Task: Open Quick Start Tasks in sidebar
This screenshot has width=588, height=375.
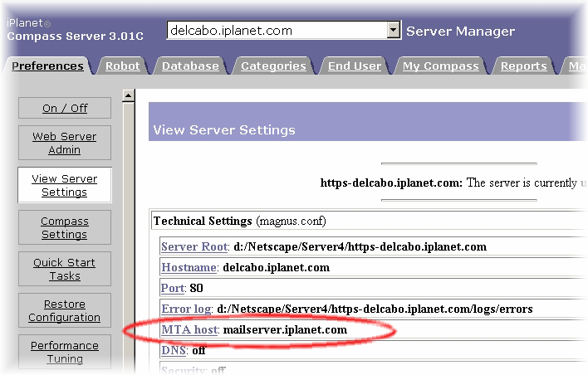Action: (65, 269)
